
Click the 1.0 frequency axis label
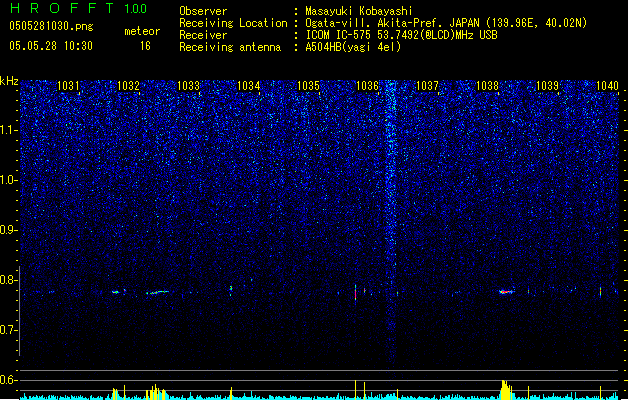[9, 181]
